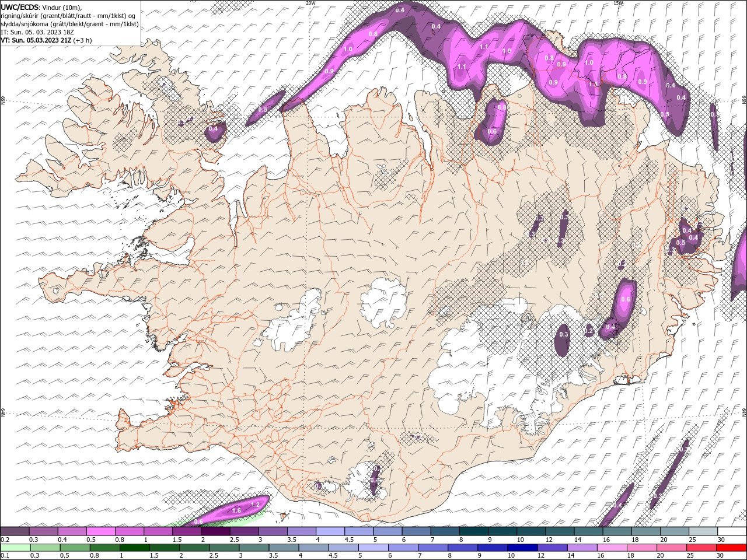Click the '10' label of the lower legend
The image size is (747, 560).
(511, 556)
